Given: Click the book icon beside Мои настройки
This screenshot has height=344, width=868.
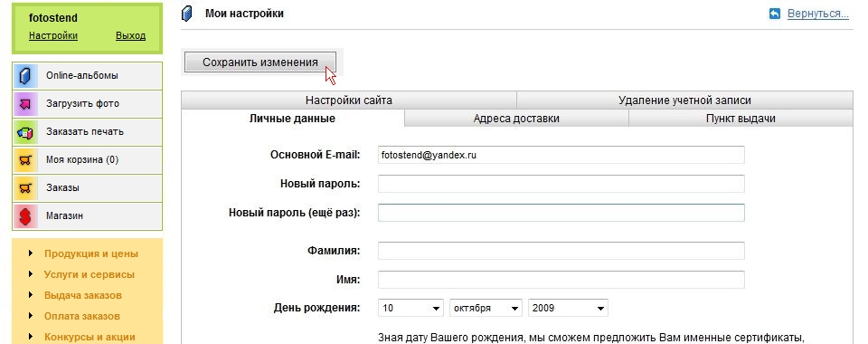Looking at the screenshot, I should pos(187,14).
